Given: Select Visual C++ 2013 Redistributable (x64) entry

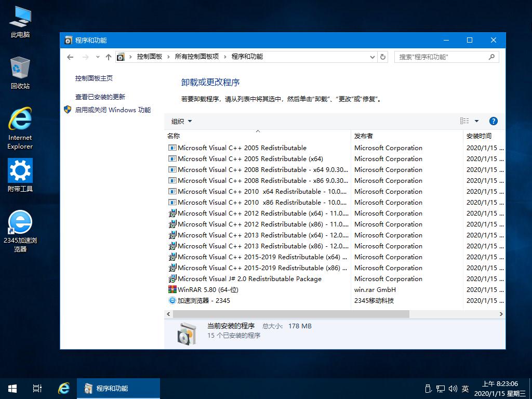Looking at the screenshot, I should tap(258, 235).
